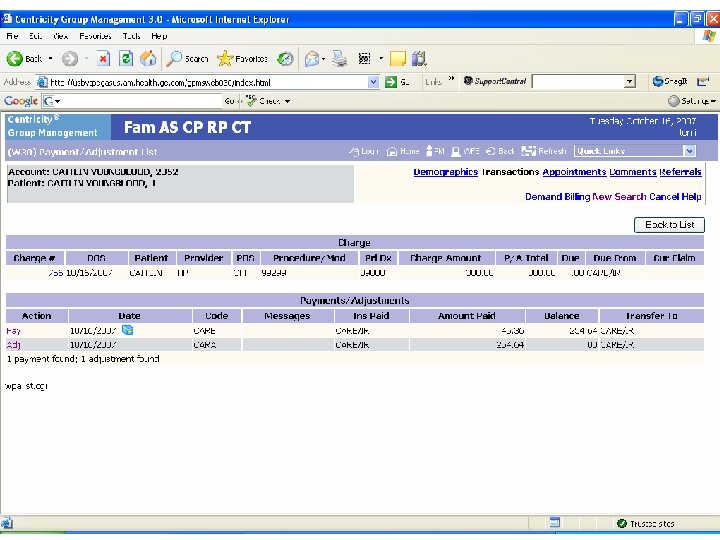Image resolution: width=720 pixels, height=540 pixels.
Task: Click the Centricity Login icon
Action: [x=354, y=151]
